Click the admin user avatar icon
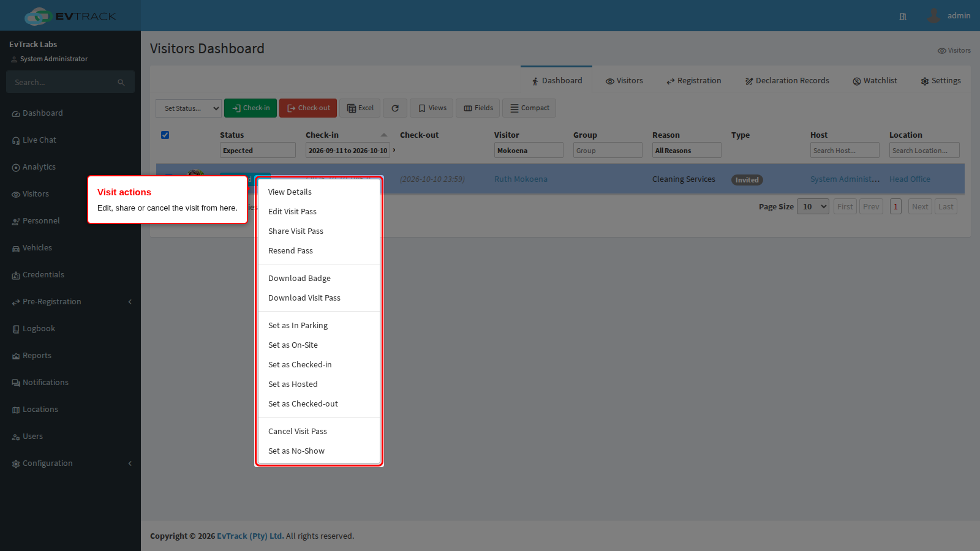 tap(933, 15)
